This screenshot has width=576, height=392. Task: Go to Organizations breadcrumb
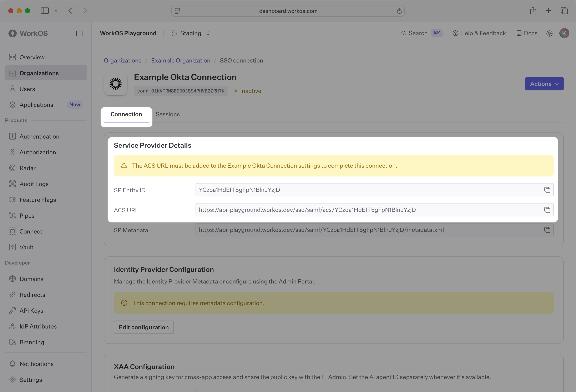pos(122,60)
